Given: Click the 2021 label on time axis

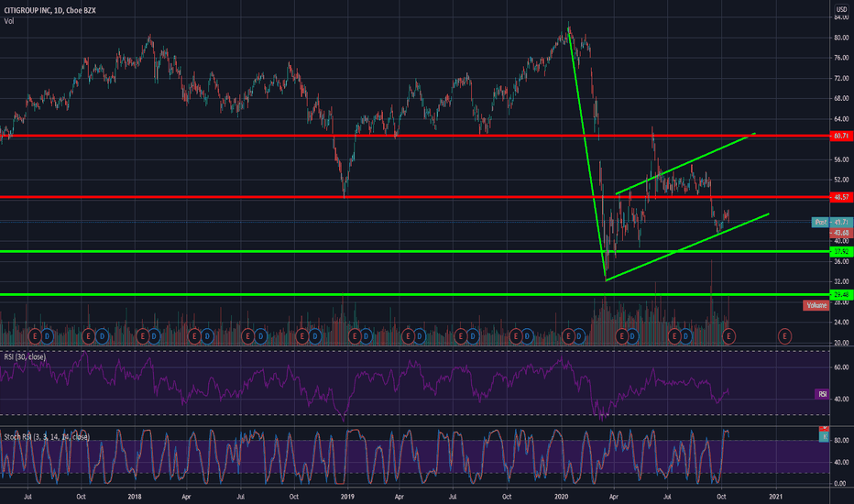Looking at the screenshot, I should coord(775,497).
